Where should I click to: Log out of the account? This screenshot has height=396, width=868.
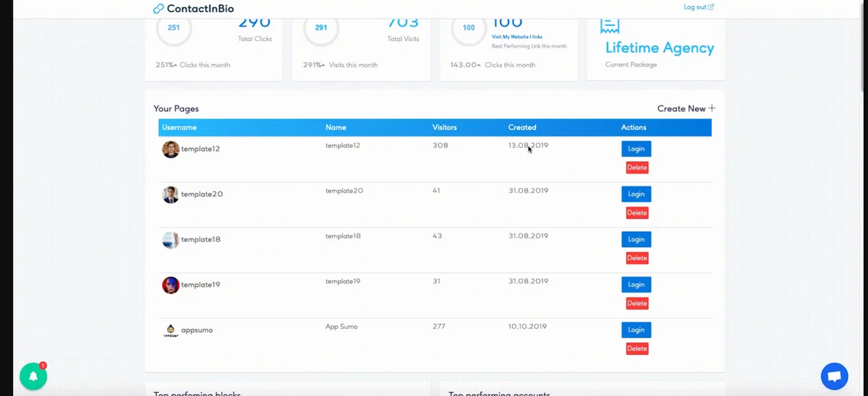point(699,7)
